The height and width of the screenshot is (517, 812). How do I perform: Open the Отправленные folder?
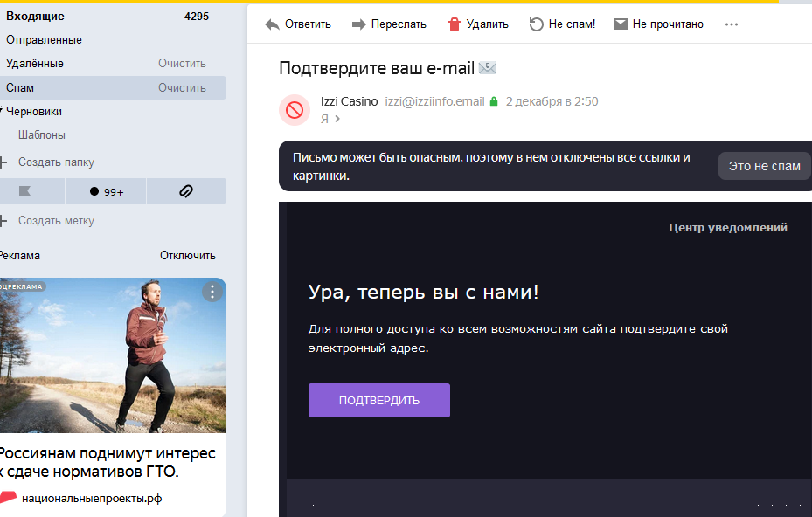click(x=44, y=40)
